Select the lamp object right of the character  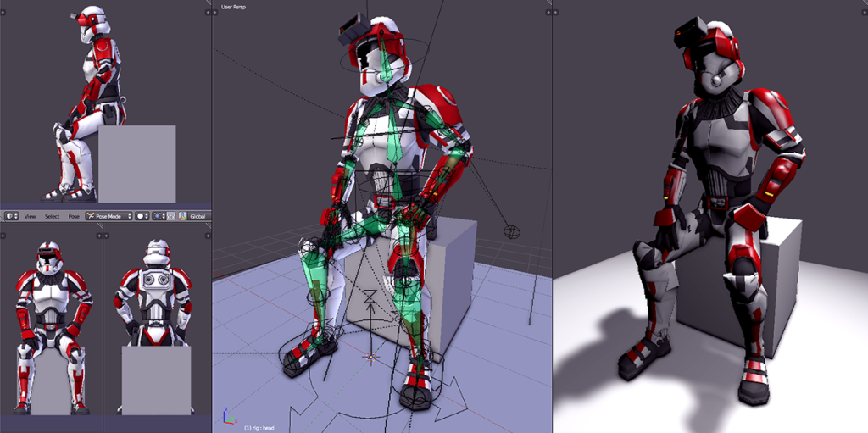(x=511, y=230)
